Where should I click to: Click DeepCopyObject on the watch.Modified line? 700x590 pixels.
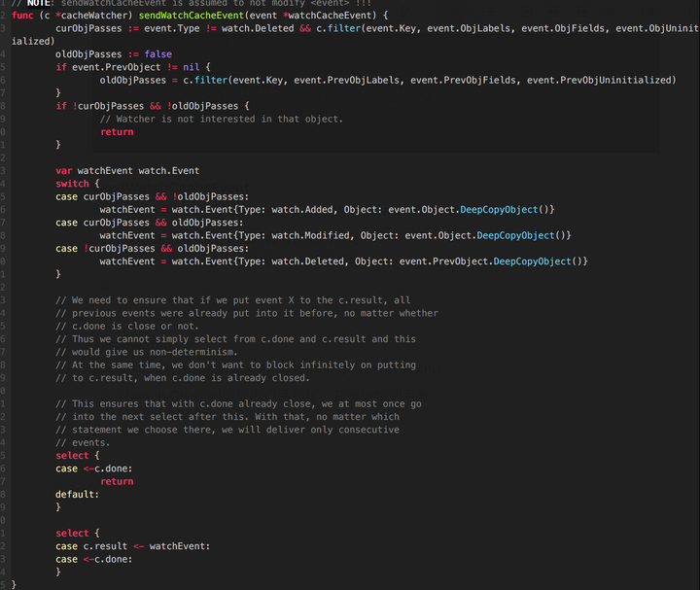pyautogui.click(x=515, y=235)
